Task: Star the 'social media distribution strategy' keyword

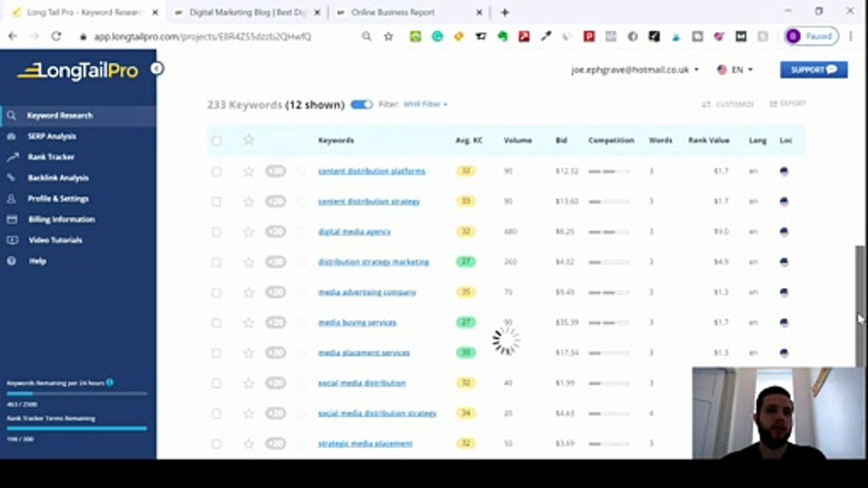Action: coord(249,413)
